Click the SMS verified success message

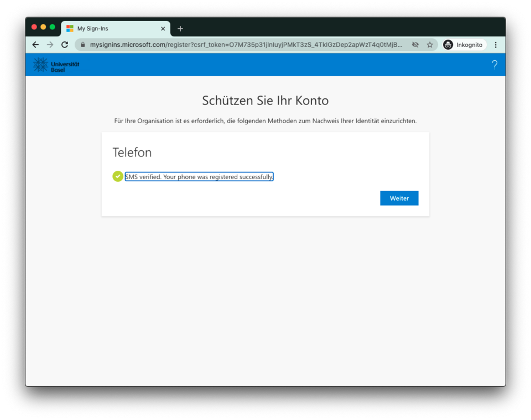tap(199, 177)
